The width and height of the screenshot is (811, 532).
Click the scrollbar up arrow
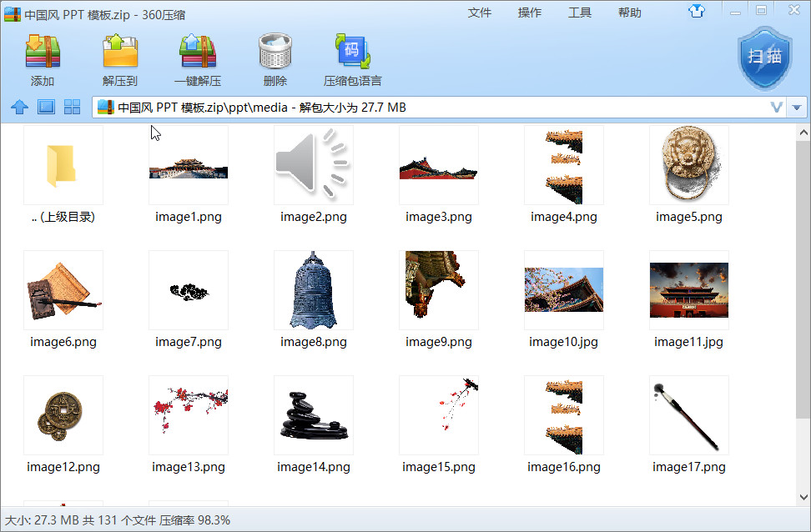click(x=803, y=133)
